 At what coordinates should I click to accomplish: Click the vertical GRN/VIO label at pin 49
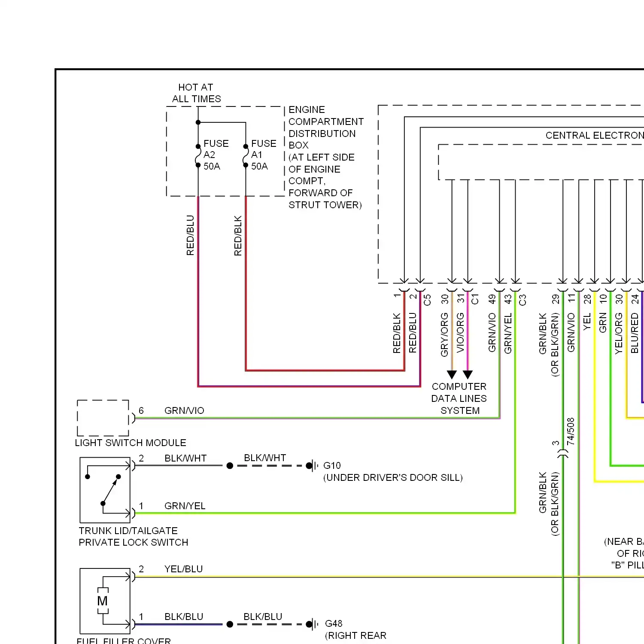tap(492, 333)
